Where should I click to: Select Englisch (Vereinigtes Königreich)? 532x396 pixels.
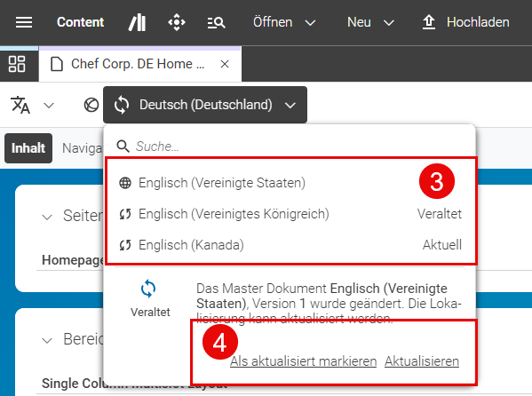coord(290,214)
